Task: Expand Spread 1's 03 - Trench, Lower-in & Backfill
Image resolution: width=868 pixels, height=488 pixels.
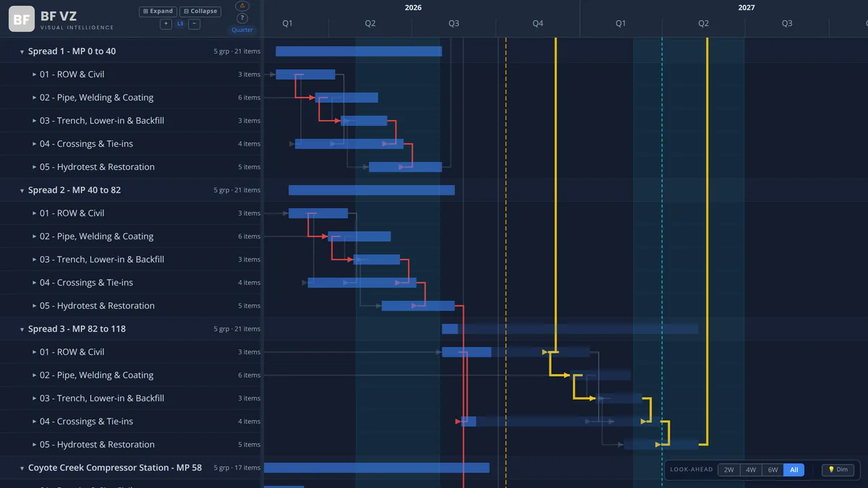Action: 35,121
